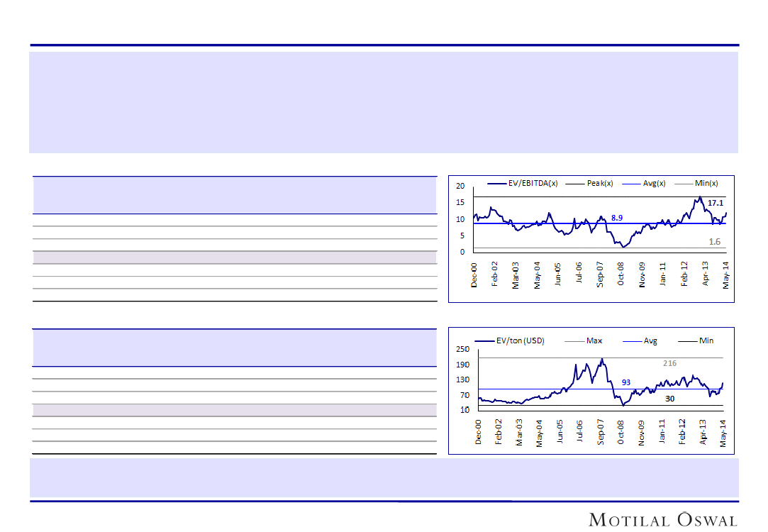Click the 8.9 average data label
Viewport: 768px width, 532px height.
pos(617,218)
